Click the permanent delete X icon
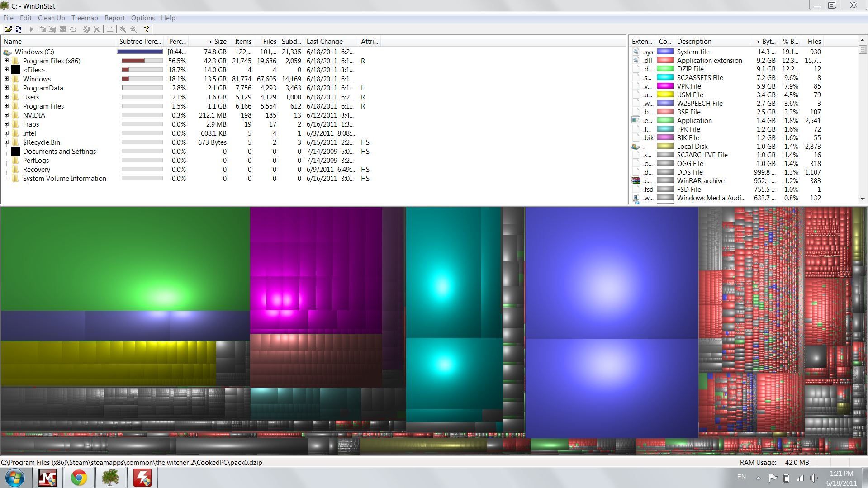 coord(96,29)
